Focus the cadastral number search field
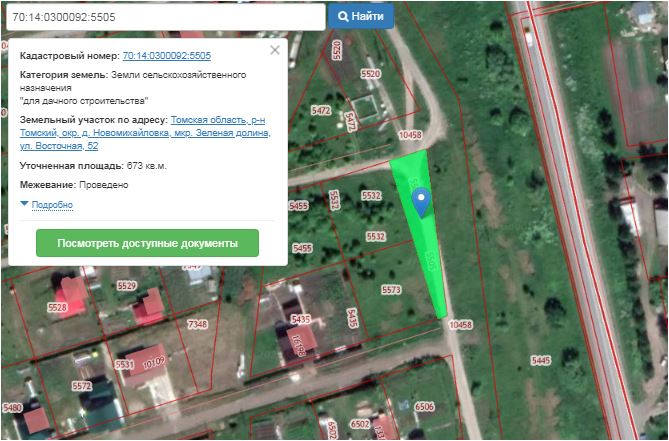Viewport: 669px width, 441px height. coord(166,17)
